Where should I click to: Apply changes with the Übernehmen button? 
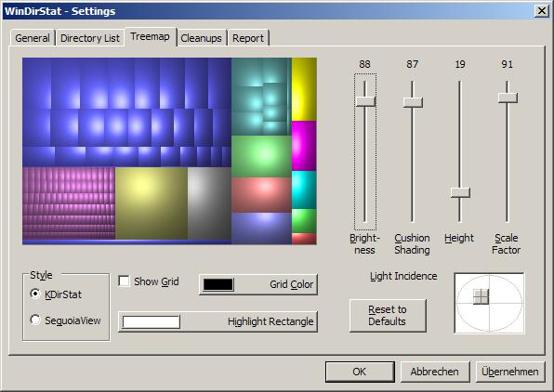(x=510, y=372)
